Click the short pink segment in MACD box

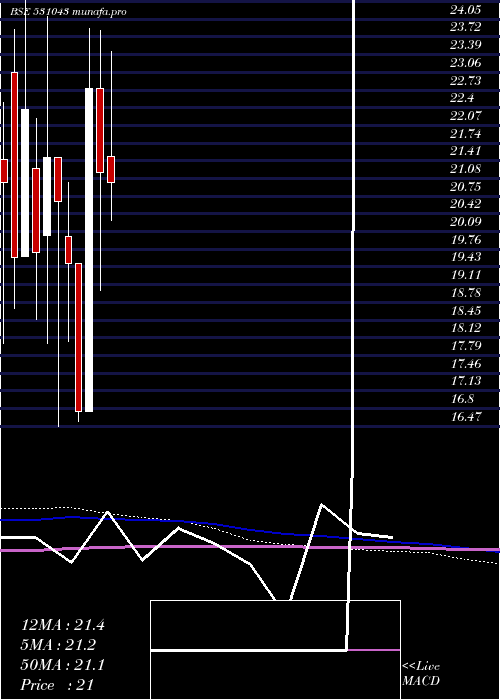coord(373,650)
